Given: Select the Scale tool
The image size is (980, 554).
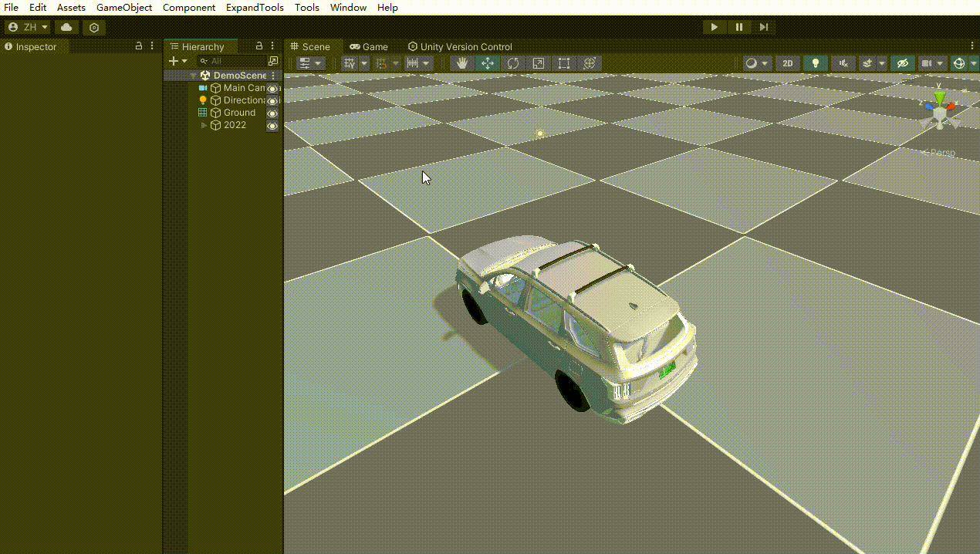Looking at the screenshot, I should (x=538, y=62).
